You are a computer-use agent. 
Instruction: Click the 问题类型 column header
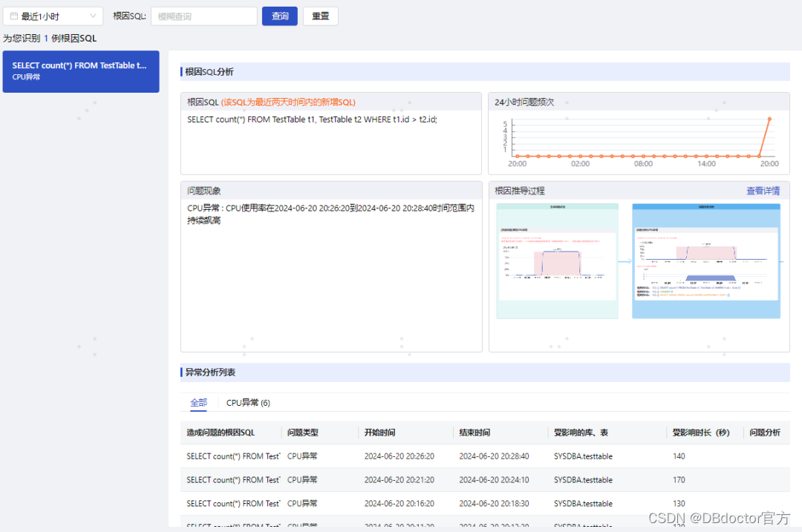[x=302, y=433]
